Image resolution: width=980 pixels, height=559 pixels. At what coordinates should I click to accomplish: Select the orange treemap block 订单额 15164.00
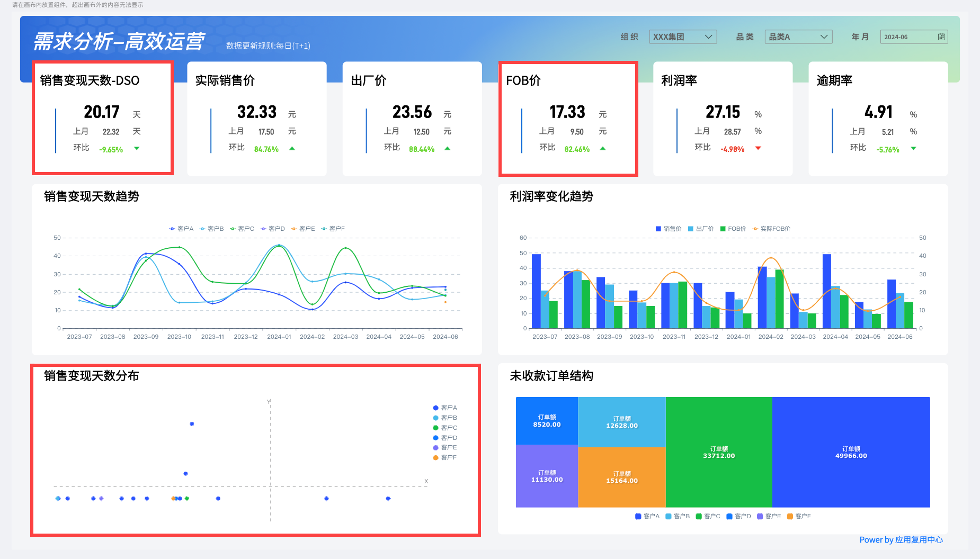click(x=622, y=477)
